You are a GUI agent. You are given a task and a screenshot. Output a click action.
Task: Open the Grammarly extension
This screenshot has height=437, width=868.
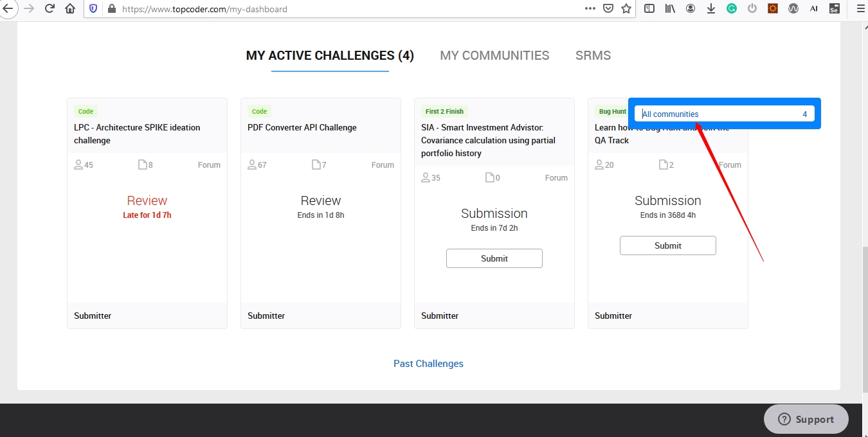coord(732,9)
